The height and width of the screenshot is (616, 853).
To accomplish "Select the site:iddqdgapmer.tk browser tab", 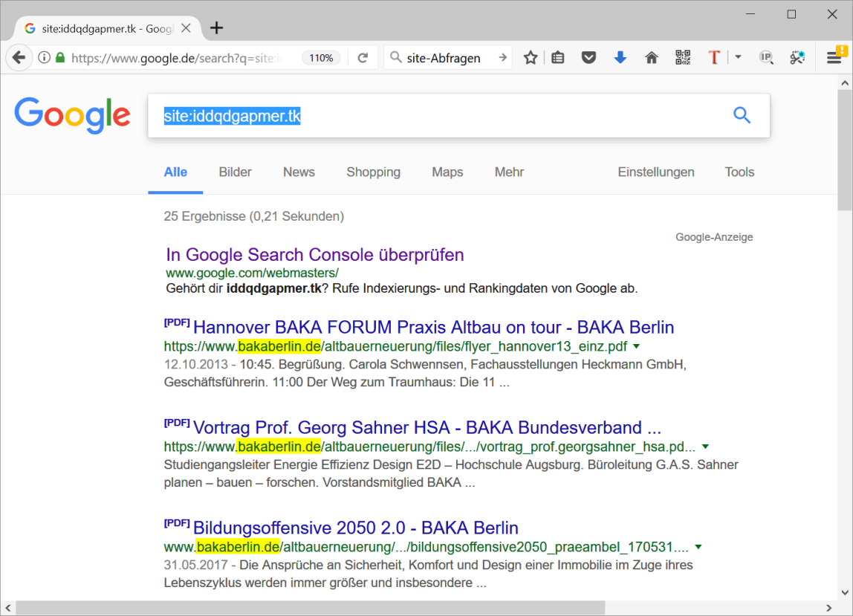I will click(x=107, y=28).
